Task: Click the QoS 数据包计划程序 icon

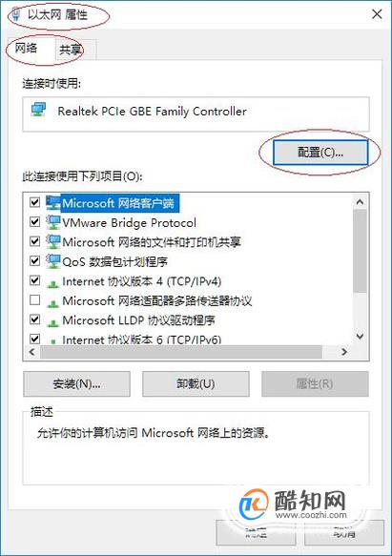Action: (x=52, y=261)
